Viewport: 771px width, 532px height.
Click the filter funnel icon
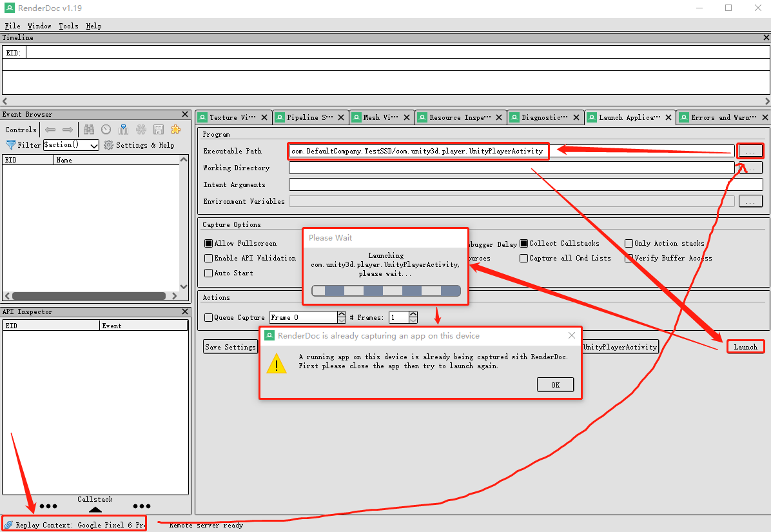click(10, 144)
